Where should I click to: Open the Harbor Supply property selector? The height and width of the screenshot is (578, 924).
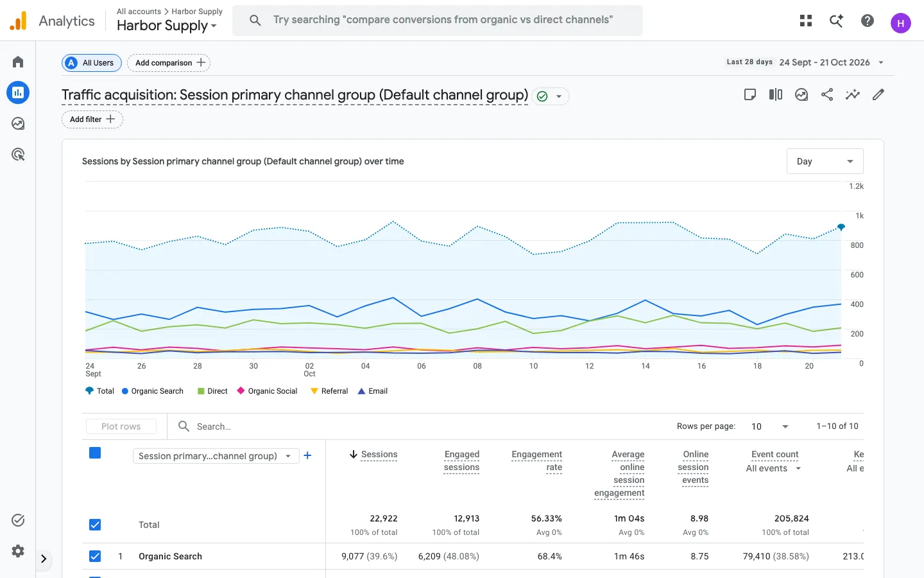click(x=167, y=26)
